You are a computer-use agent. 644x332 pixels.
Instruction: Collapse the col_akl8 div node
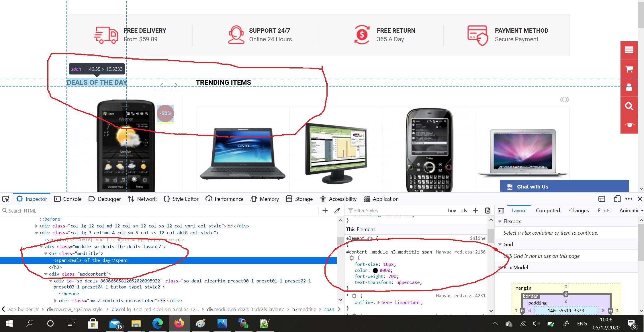pos(36,233)
